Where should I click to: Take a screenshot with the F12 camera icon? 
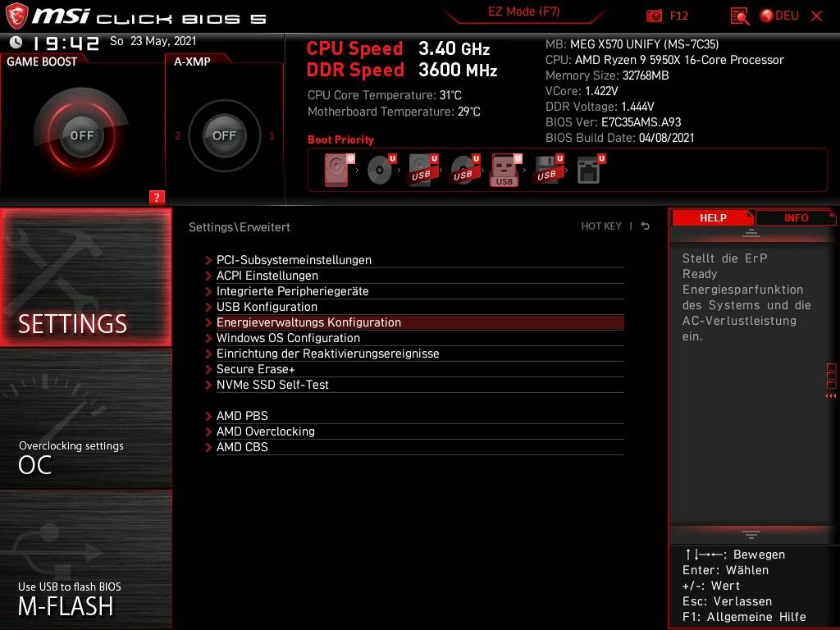(x=654, y=16)
